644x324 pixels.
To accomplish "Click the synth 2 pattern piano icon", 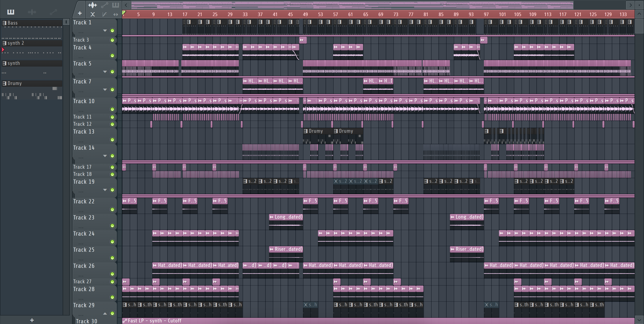I will coord(4,43).
